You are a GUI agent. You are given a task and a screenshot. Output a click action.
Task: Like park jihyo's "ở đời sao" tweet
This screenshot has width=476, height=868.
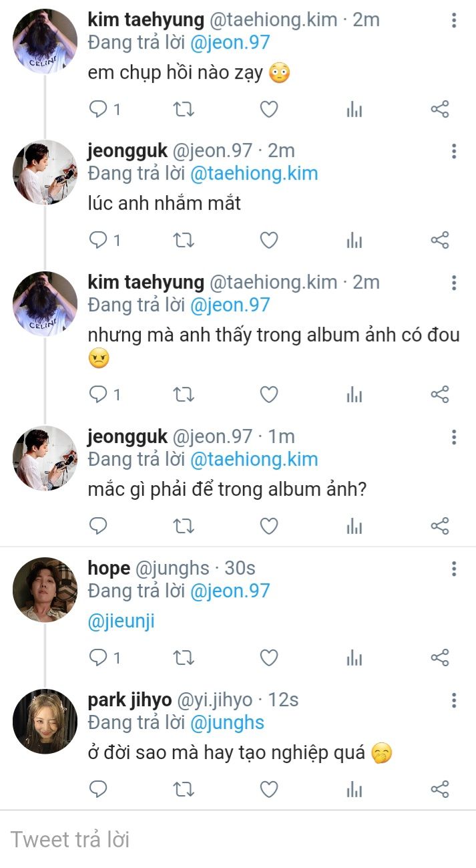pyautogui.click(x=268, y=789)
